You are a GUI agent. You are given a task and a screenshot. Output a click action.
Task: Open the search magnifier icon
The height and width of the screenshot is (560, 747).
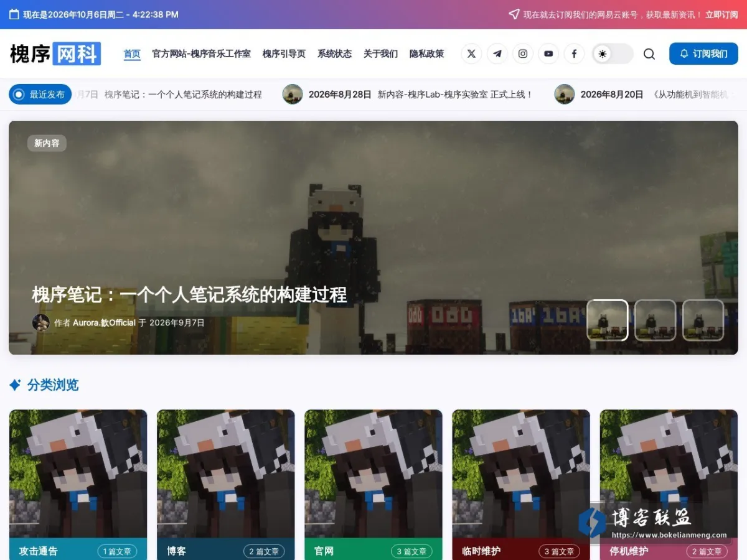point(649,54)
